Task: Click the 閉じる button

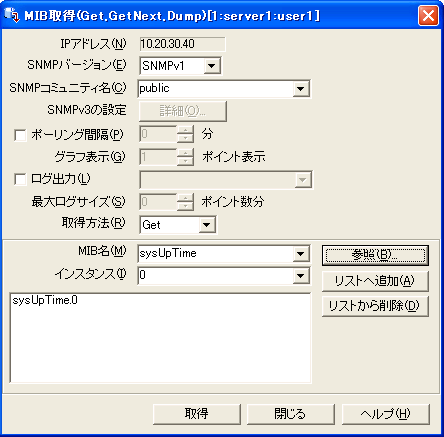Action: pos(290,414)
